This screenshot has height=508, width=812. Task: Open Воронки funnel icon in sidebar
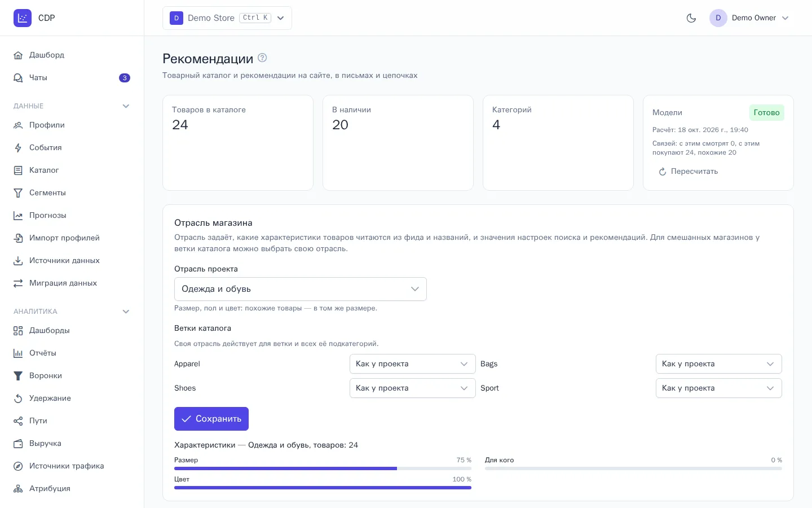[x=18, y=376]
